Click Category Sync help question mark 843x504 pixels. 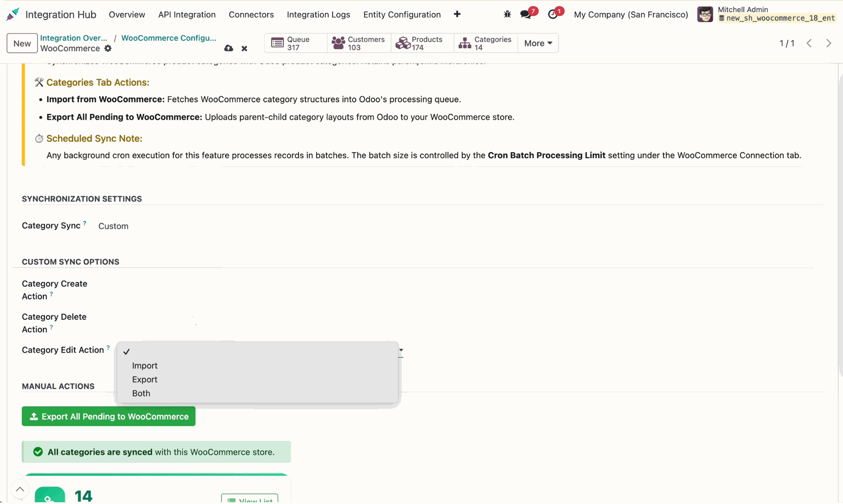pyautogui.click(x=85, y=223)
